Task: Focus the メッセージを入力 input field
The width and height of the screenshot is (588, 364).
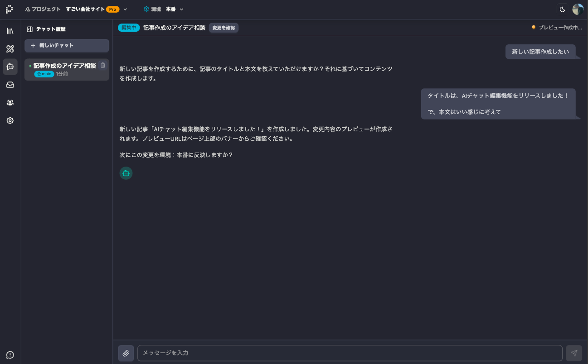Action: point(350,353)
